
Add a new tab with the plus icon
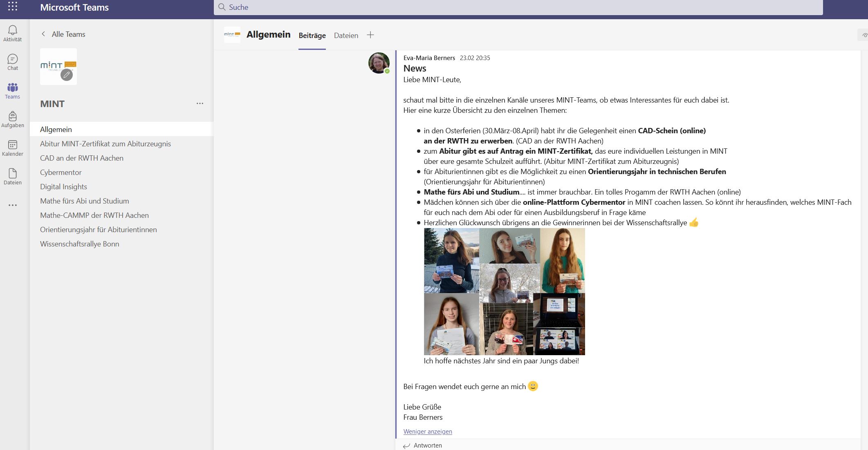pyautogui.click(x=370, y=35)
